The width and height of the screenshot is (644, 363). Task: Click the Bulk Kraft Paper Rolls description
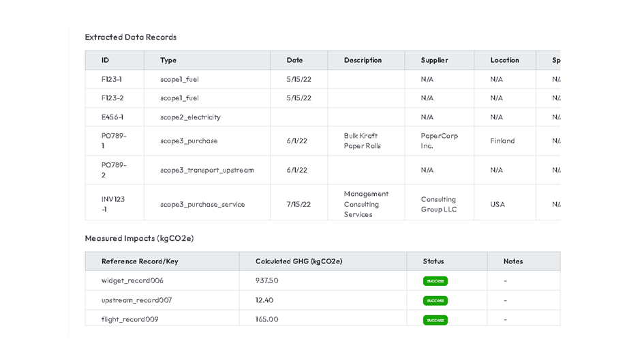coord(363,141)
